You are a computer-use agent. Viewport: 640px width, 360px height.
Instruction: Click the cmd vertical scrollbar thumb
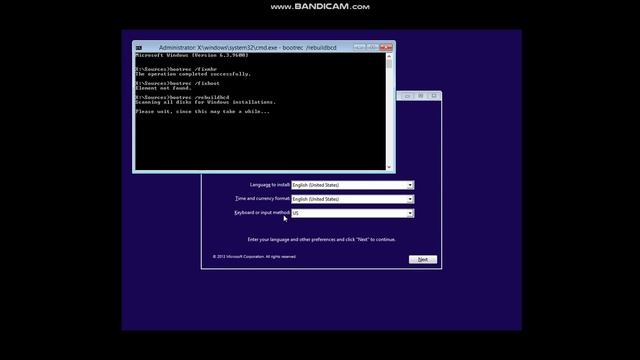pyautogui.click(x=389, y=64)
